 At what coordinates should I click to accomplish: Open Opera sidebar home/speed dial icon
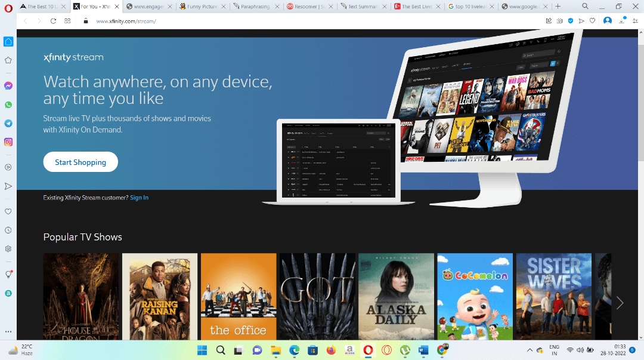click(x=8, y=42)
